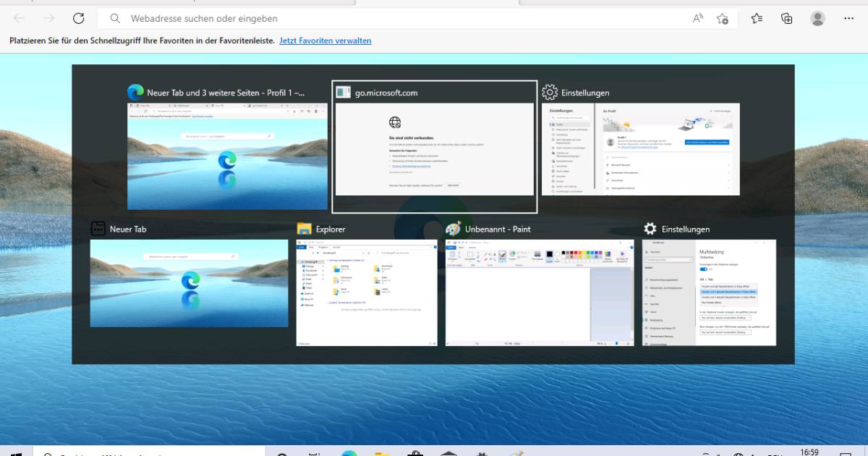The image size is (868, 456).
Task: Open the Settings and more menu
Action: click(848, 18)
